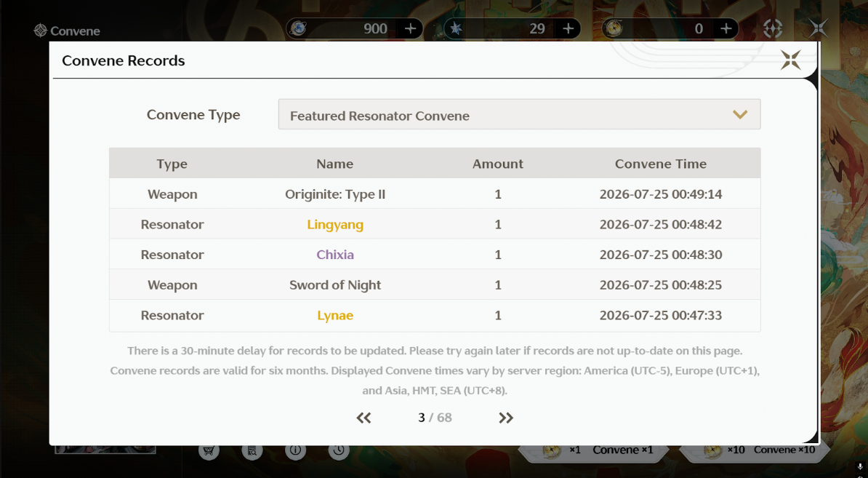The height and width of the screenshot is (478, 868).
Task: Add more of the 0 currency
Action: 726,29
